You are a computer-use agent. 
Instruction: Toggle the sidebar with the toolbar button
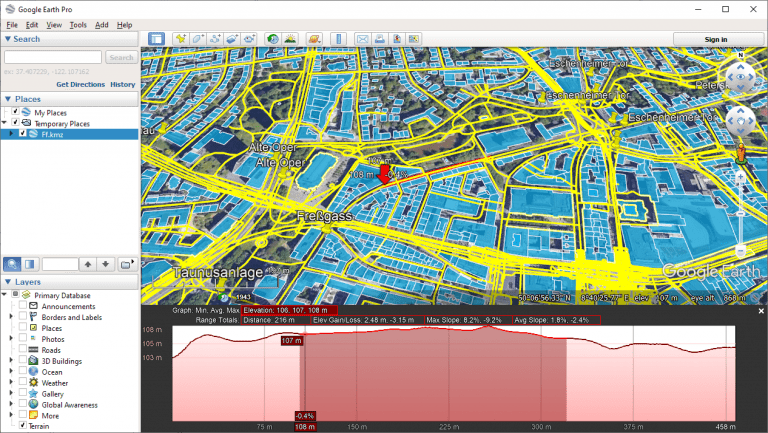(x=156, y=39)
